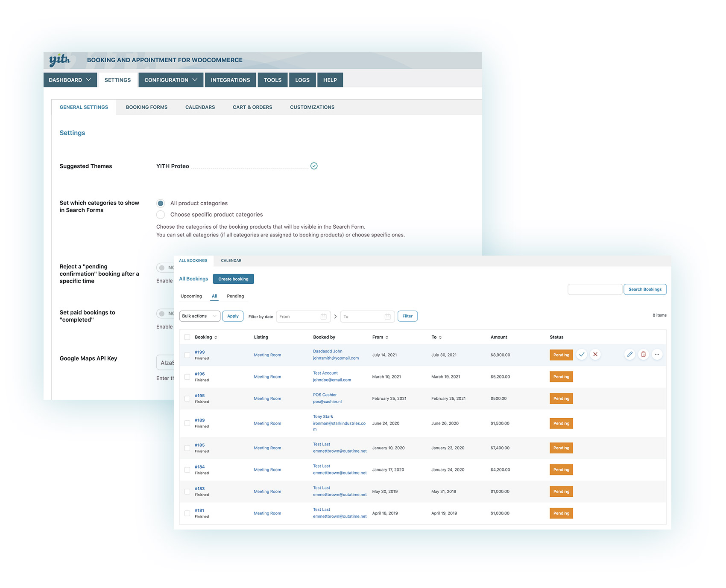Open the Help main tab
Viewport: 726px width, 588px height.
click(x=330, y=80)
